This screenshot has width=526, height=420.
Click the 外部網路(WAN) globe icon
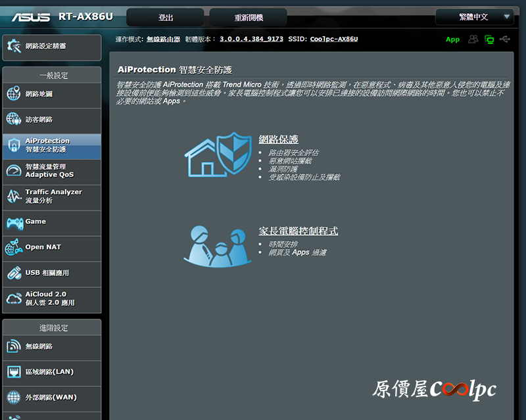tap(14, 397)
